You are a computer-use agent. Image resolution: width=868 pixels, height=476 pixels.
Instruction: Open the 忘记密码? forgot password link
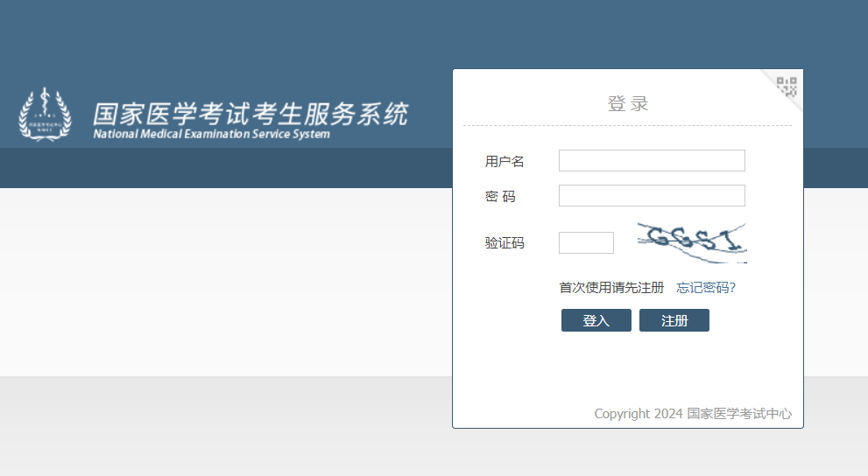tap(706, 288)
